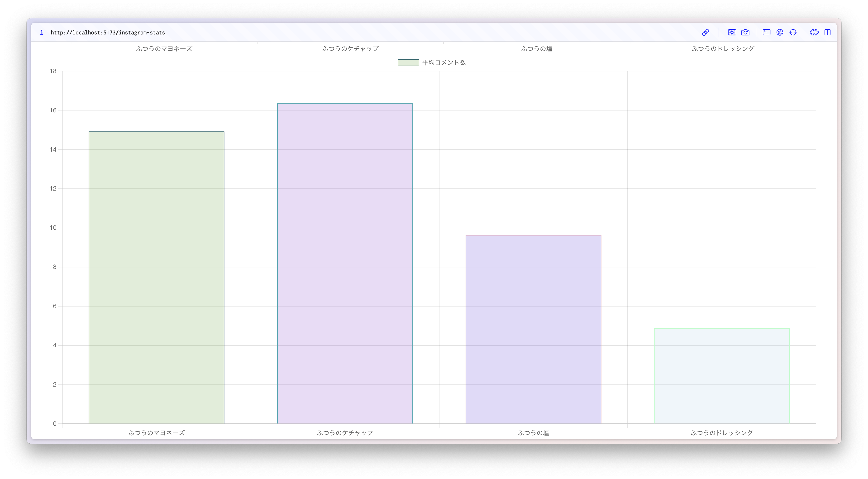Click the info icon beside the URL

41,32
